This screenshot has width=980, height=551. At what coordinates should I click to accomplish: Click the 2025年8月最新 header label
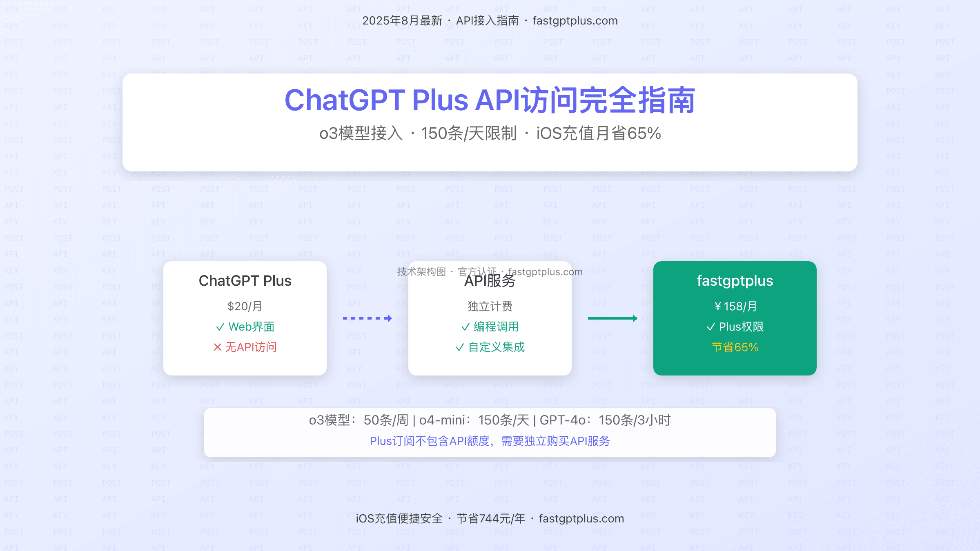(402, 20)
